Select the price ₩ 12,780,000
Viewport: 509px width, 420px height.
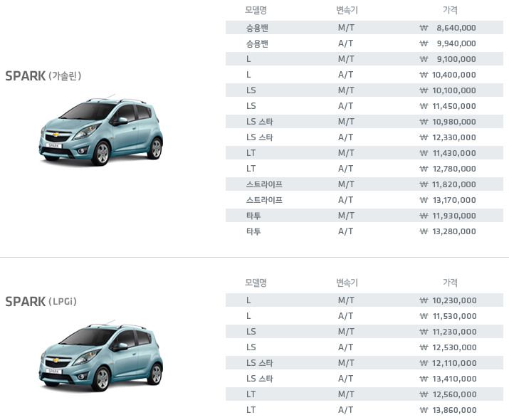click(x=448, y=169)
